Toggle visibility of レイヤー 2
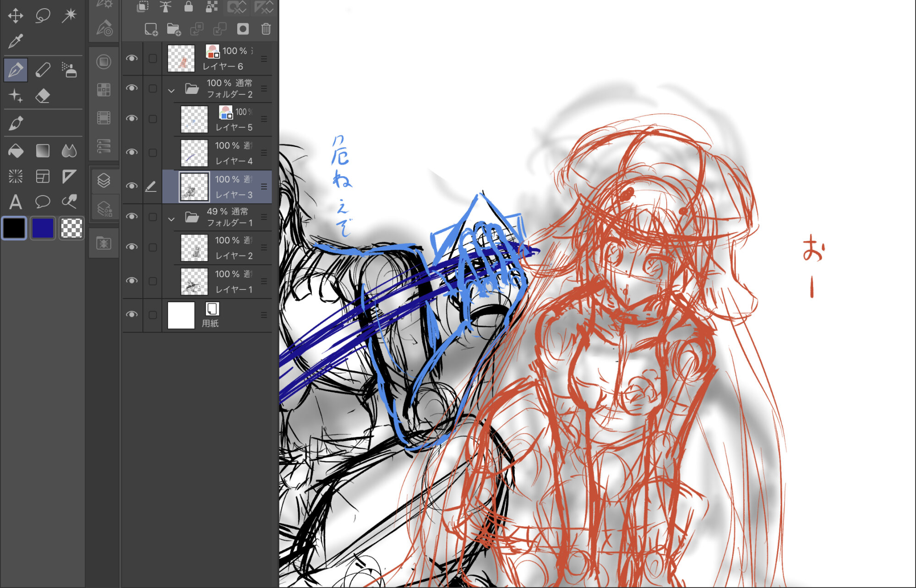The height and width of the screenshot is (588, 916). [132, 247]
